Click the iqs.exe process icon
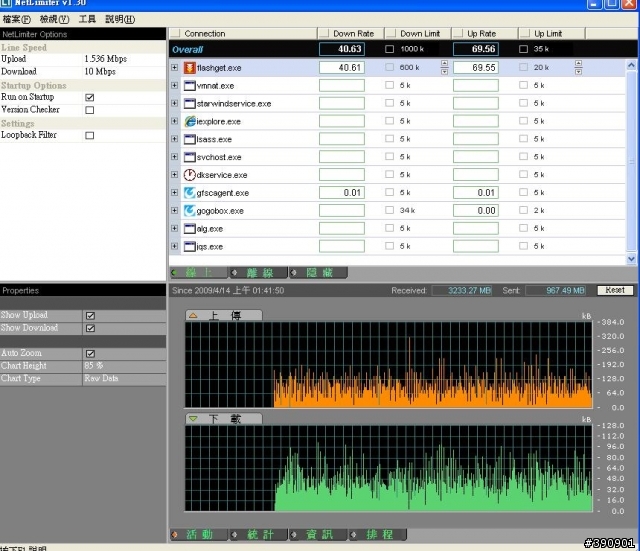Viewport: 640px width, 551px height. (x=189, y=247)
